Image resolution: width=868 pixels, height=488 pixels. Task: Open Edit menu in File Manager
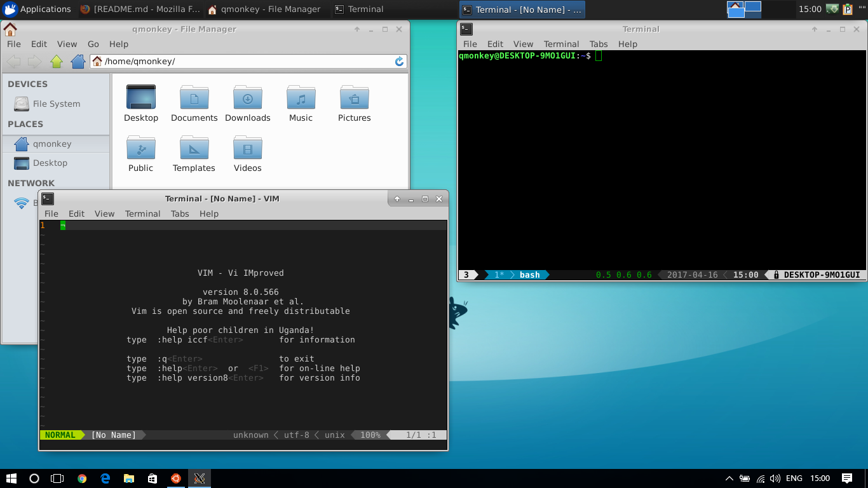pos(39,44)
